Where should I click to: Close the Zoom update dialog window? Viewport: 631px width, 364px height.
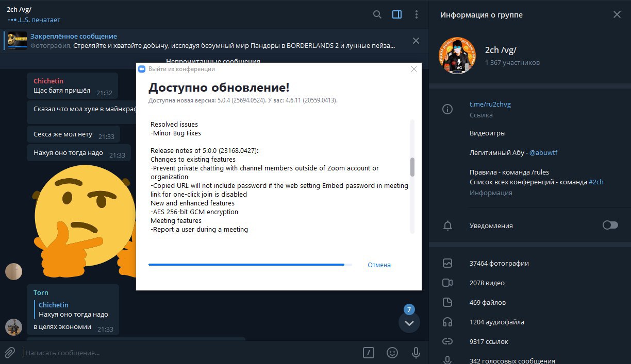413,69
